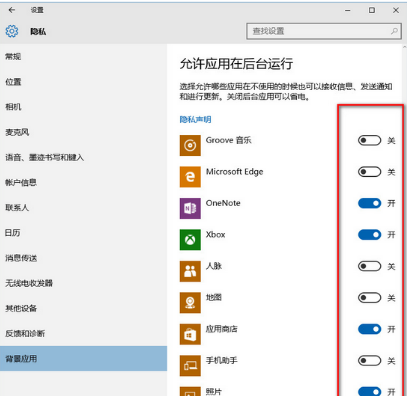
Task: Click the search magnifier icon
Action: 394,31
